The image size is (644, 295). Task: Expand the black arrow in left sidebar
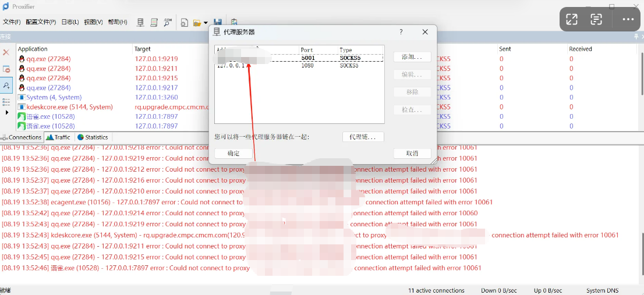[6, 112]
